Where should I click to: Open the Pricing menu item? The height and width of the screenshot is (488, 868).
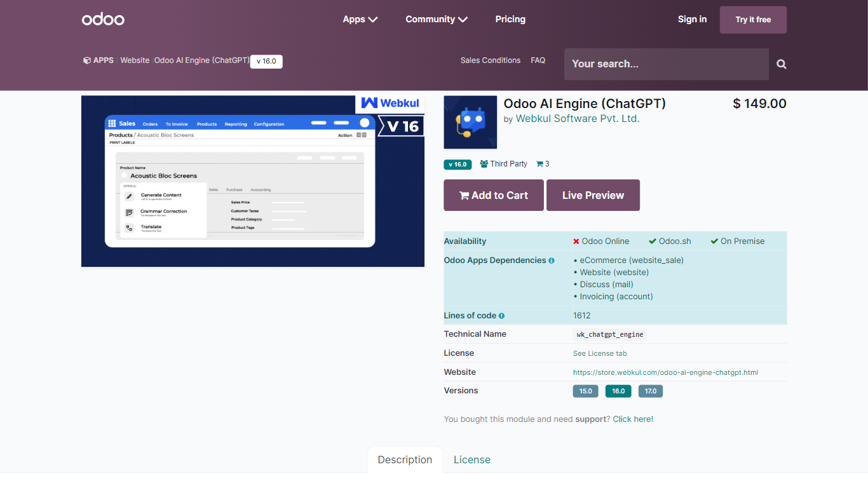point(510,19)
